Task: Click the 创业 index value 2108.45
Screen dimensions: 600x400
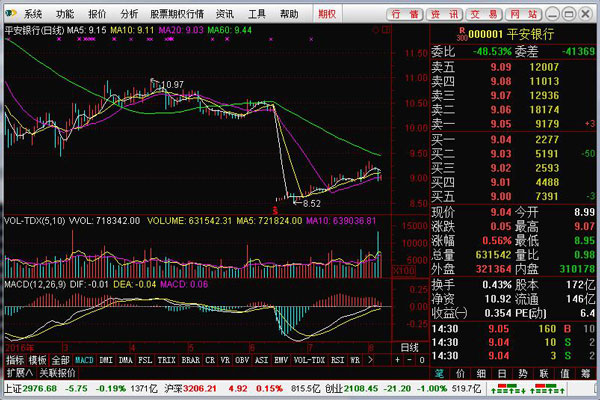Action: click(x=360, y=389)
